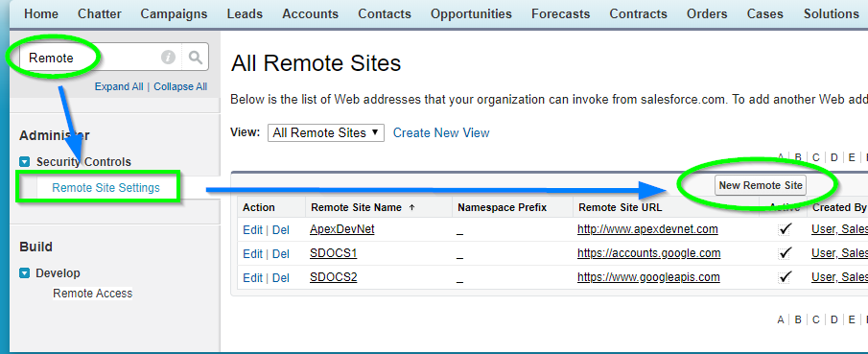Open the Accounts tab
Screen dimensions: 868x354
(310, 13)
